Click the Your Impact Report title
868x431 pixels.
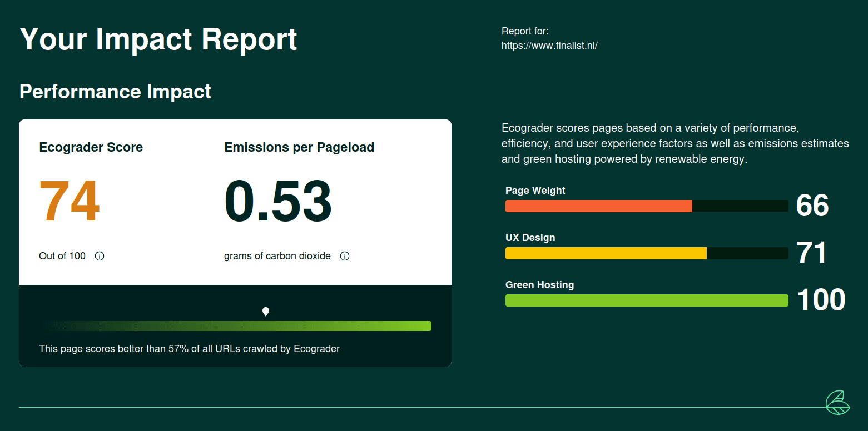point(158,39)
